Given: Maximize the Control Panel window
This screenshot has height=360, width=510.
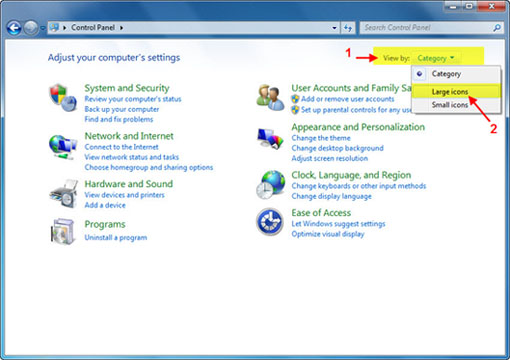Looking at the screenshot, I should [469, 6].
